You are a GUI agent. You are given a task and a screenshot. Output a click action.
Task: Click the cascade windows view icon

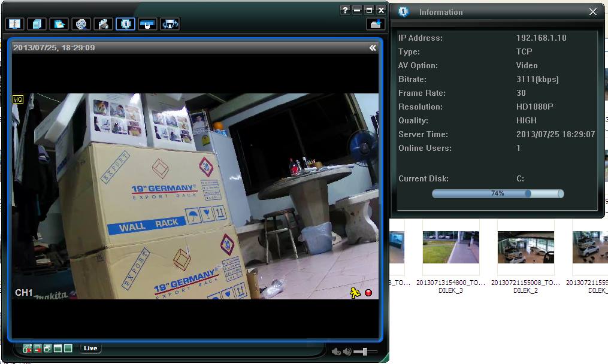(x=48, y=348)
